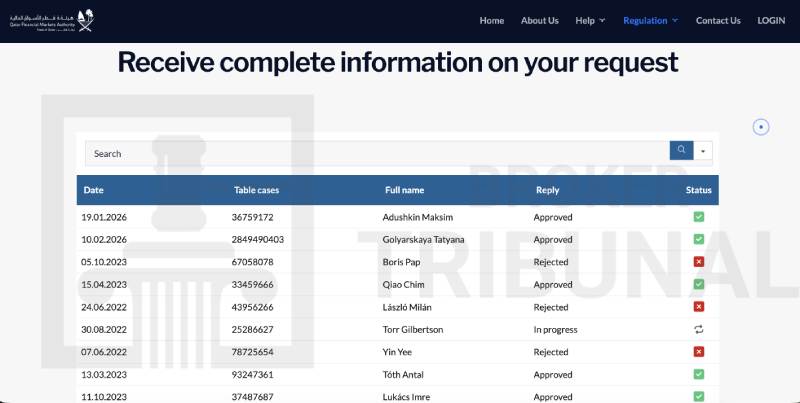Select date cell 05.10.2023
The width and height of the screenshot is (800, 403).
(x=104, y=262)
